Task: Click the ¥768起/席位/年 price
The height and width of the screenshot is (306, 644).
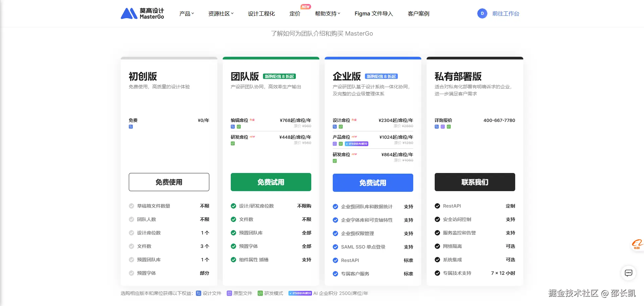Action: pyautogui.click(x=296, y=120)
